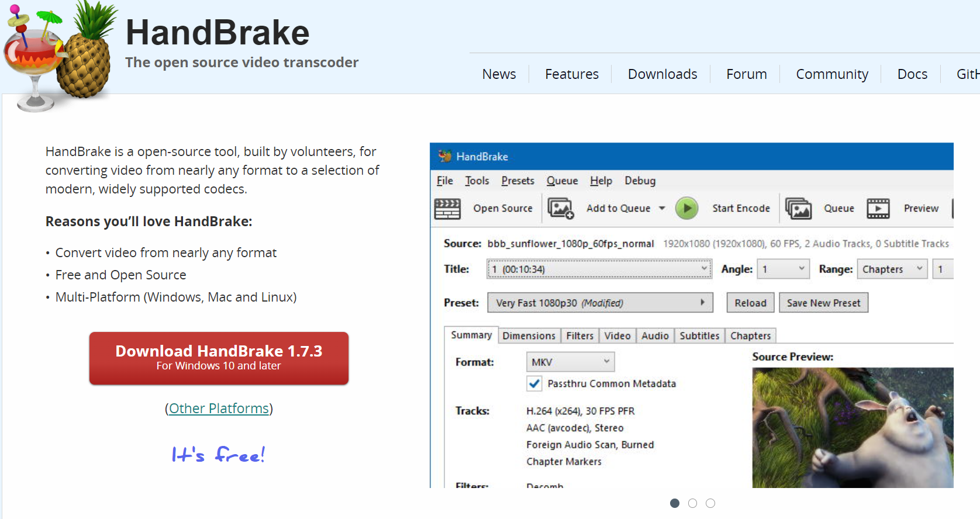Click the Queue stacked images icon
This screenshot has width=980, height=519.
tap(799, 208)
